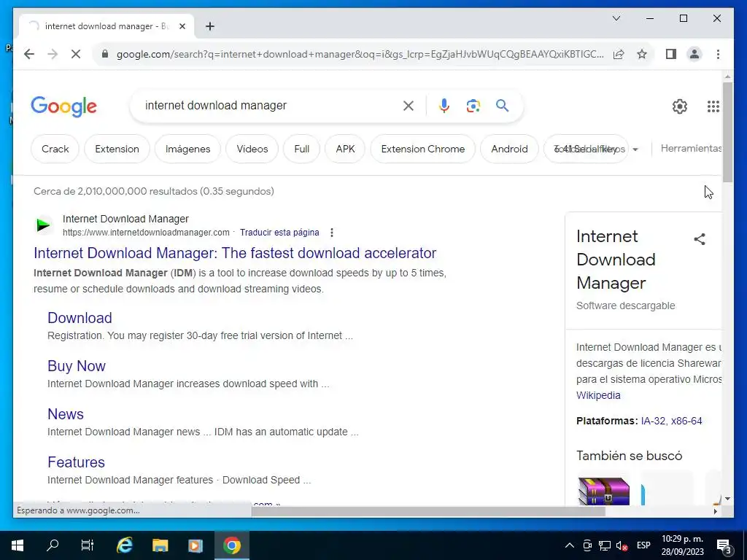The height and width of the screenshot is (560, 747).
Task: Click the Google logo
Action: tap(64, 106)
